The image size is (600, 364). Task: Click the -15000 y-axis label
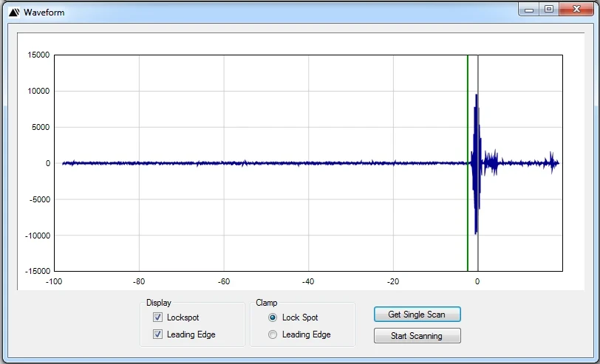(35, 272)
